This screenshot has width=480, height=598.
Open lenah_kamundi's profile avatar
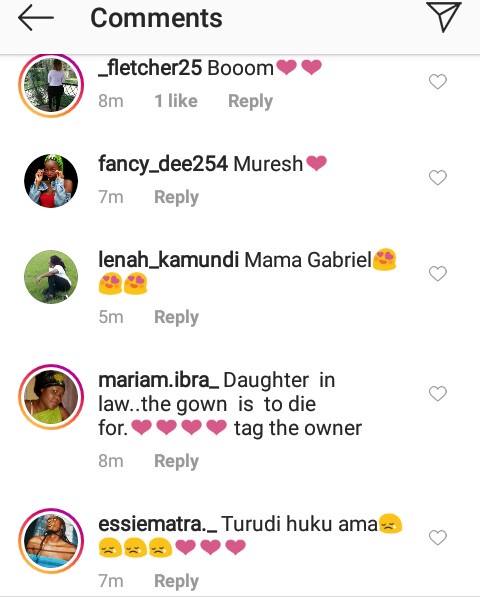(51, 277)
